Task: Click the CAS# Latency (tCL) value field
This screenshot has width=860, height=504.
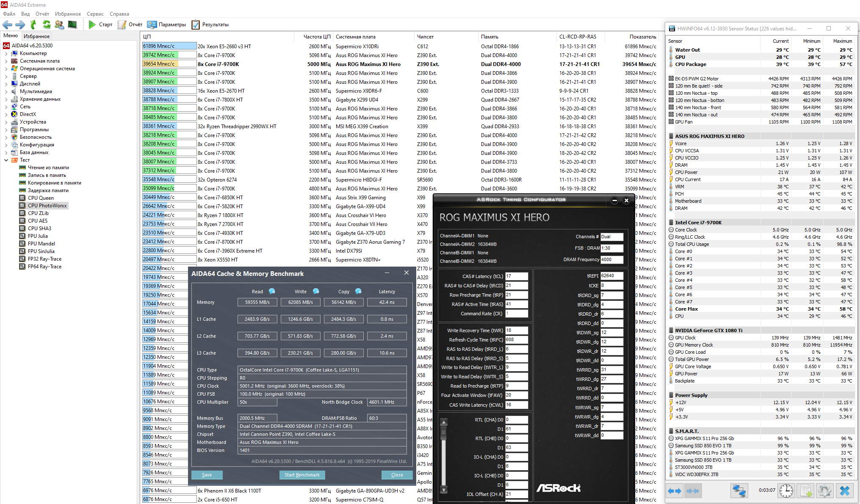Action: coord(516,276)
